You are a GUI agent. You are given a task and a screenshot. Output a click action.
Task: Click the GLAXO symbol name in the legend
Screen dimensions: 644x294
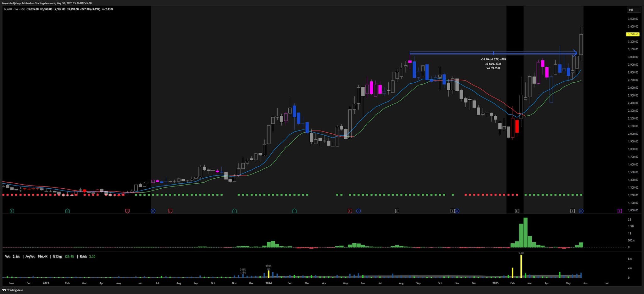tap(8, 9)
